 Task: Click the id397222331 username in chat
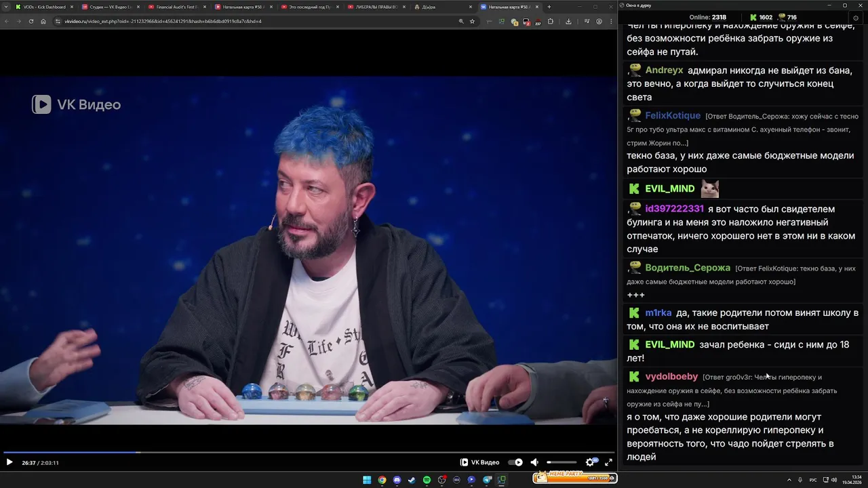click(x=675, y=209)
